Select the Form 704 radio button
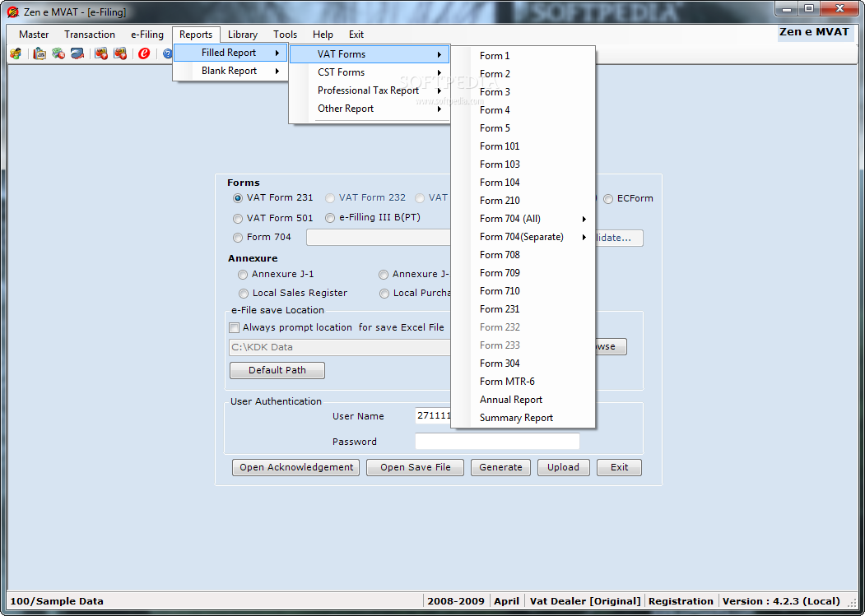Viewport: 865px width, 616px height. pos(237,238)
